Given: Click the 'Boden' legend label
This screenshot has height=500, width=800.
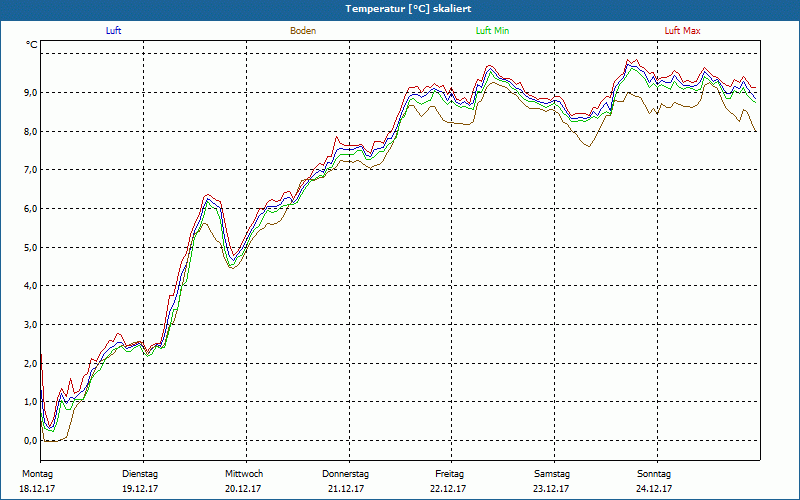Looking at the screenshot, I should click(303, 31).
